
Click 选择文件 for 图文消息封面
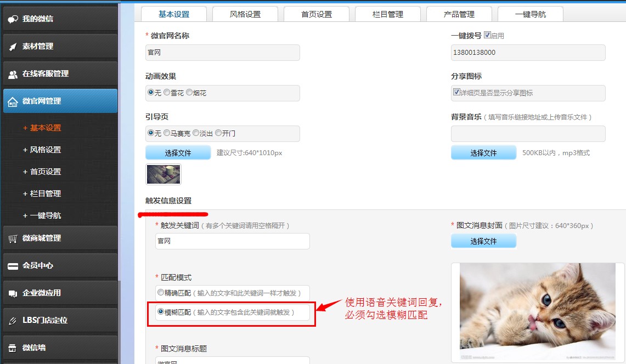(x=483, y=241)
